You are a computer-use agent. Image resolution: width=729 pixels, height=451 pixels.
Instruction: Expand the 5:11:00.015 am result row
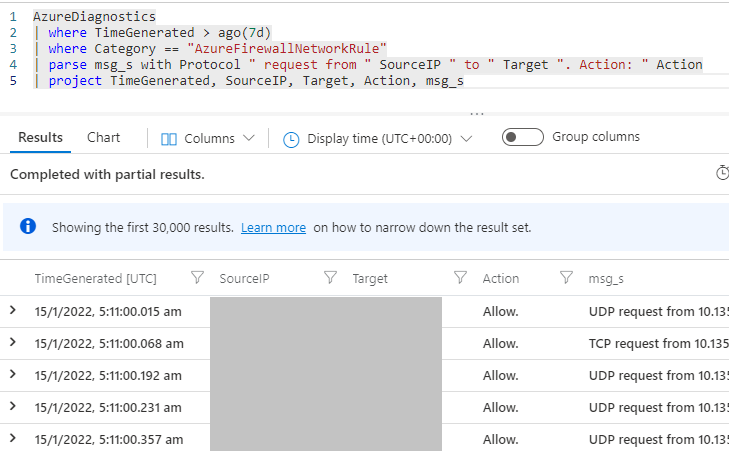[x=13, y=311]
